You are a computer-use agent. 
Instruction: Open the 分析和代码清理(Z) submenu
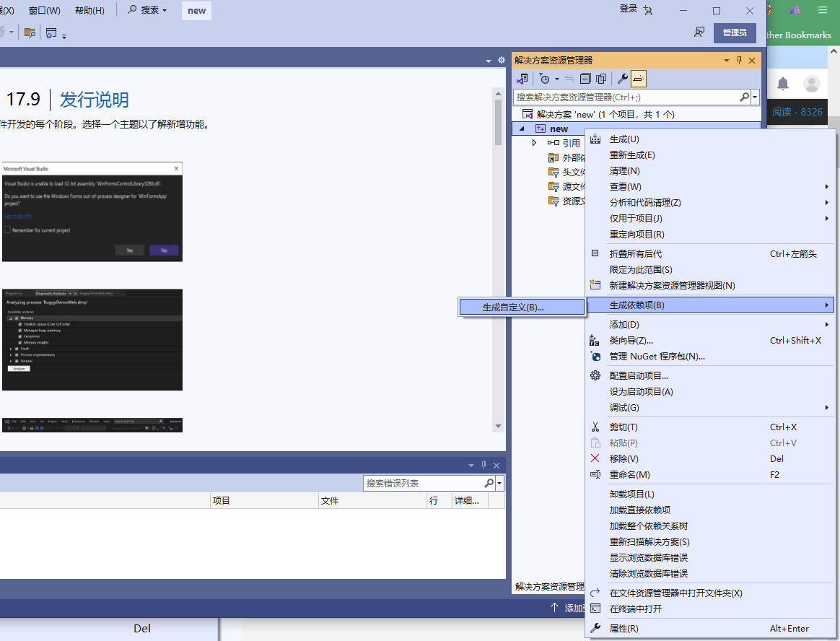click(x=710, y=203)
